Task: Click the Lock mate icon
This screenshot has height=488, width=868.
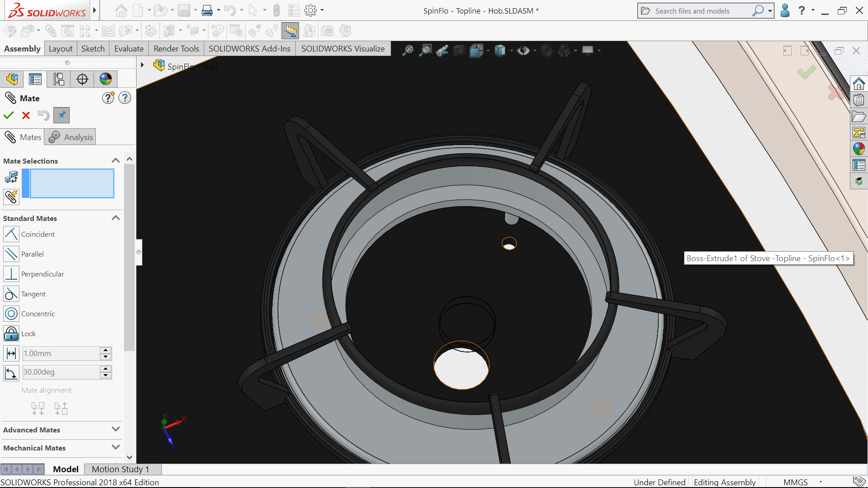Action: (11, 333)
